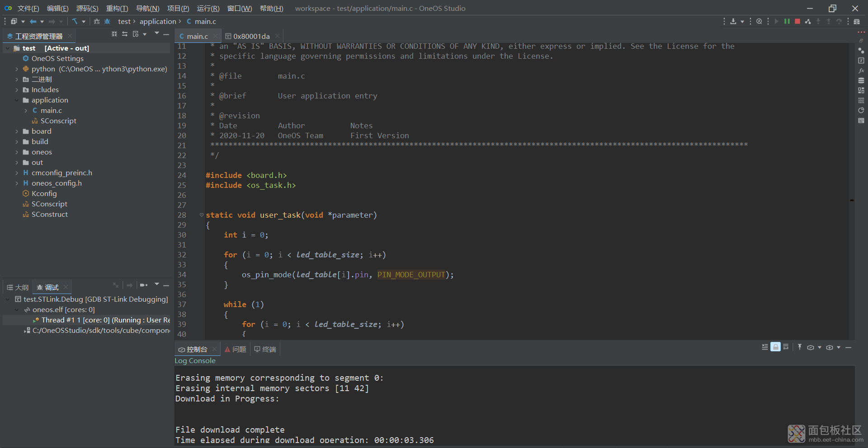This screenshot has width=868, height=448.
Task: Toggle console word wrap
Action: 786,347
